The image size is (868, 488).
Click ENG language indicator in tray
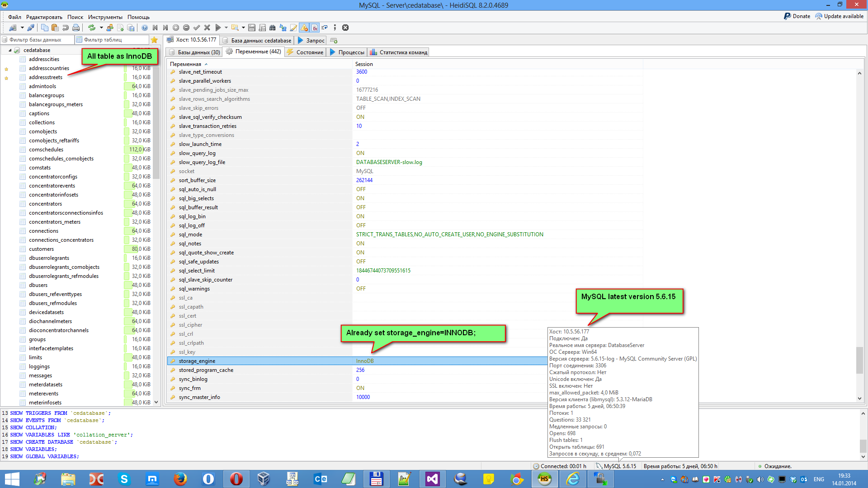coord(819,479)
